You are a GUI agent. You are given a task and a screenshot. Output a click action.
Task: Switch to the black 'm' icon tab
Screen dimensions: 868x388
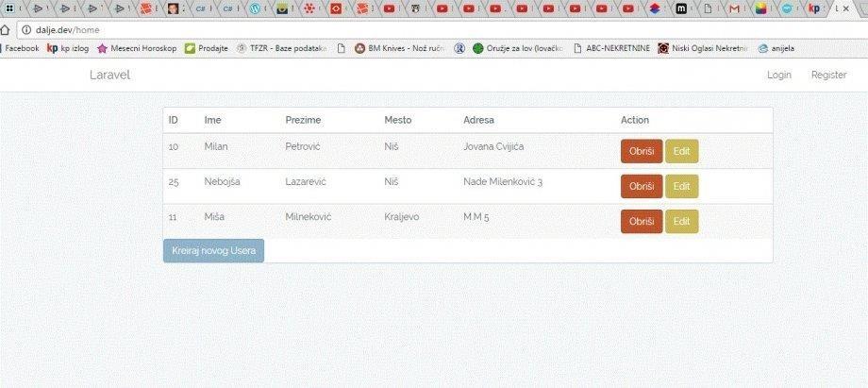[682, 8]
